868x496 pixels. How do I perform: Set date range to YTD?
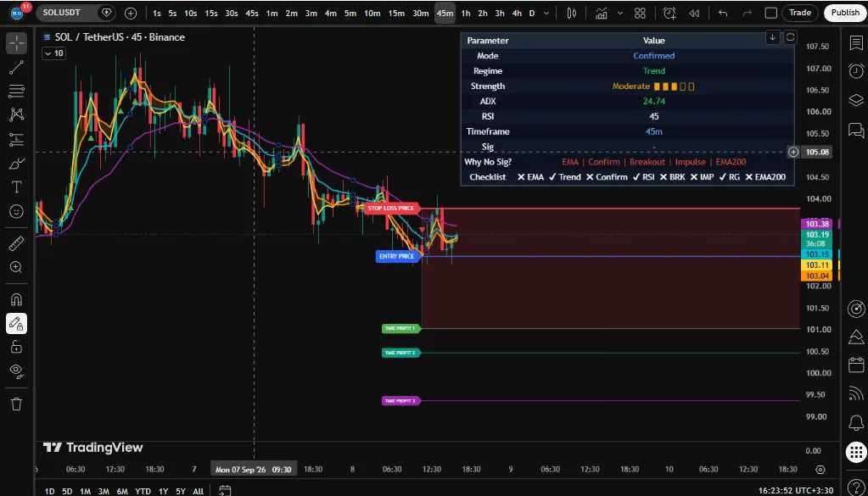[x=143, y=491]
